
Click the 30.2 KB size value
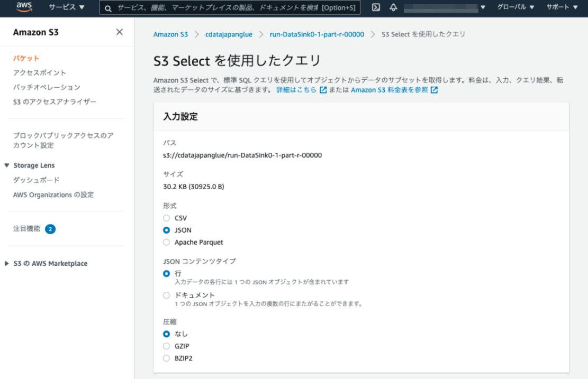click(194, 187)
